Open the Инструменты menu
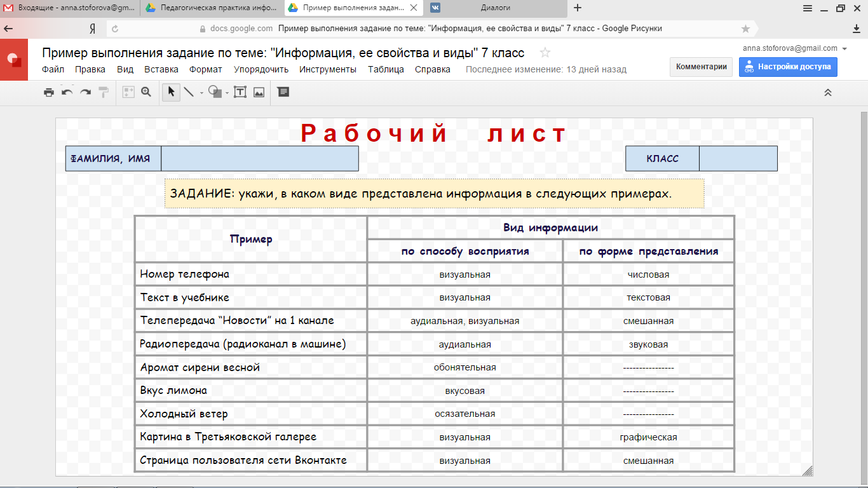 [x=328, y=69]
